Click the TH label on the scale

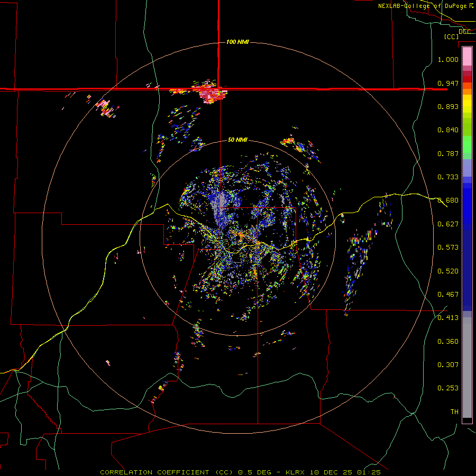click(x=454, y=412)
